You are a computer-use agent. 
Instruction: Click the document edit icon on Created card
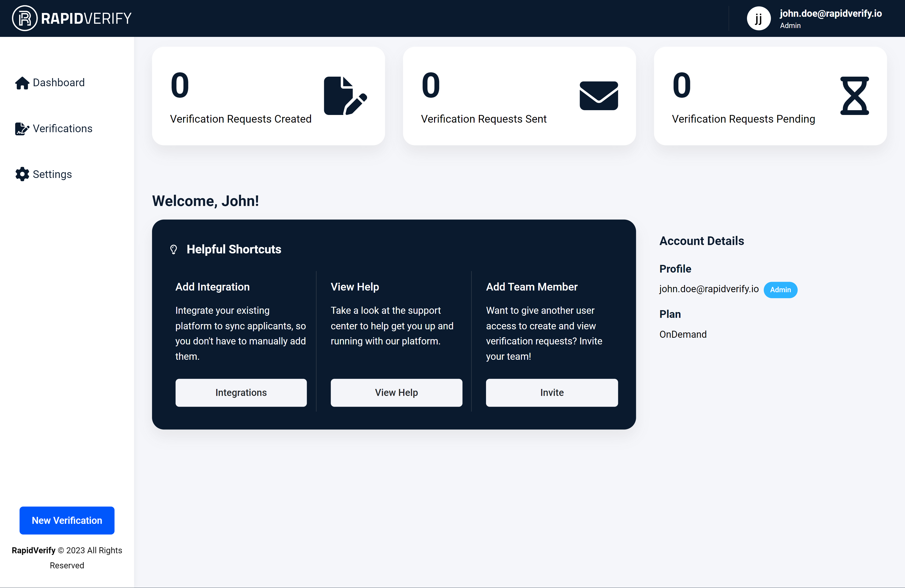click(x=345, y=96)
